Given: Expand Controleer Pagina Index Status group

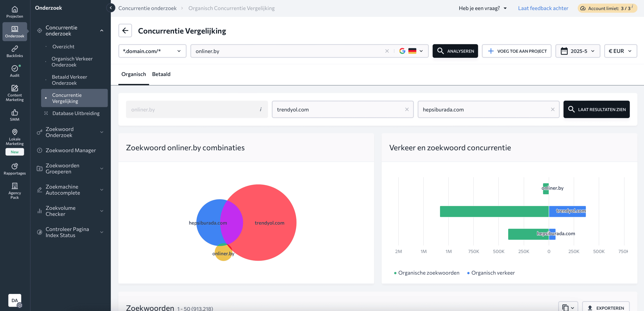Looking at the screenshot, I should pyautogui.click(x=102, y=232).
